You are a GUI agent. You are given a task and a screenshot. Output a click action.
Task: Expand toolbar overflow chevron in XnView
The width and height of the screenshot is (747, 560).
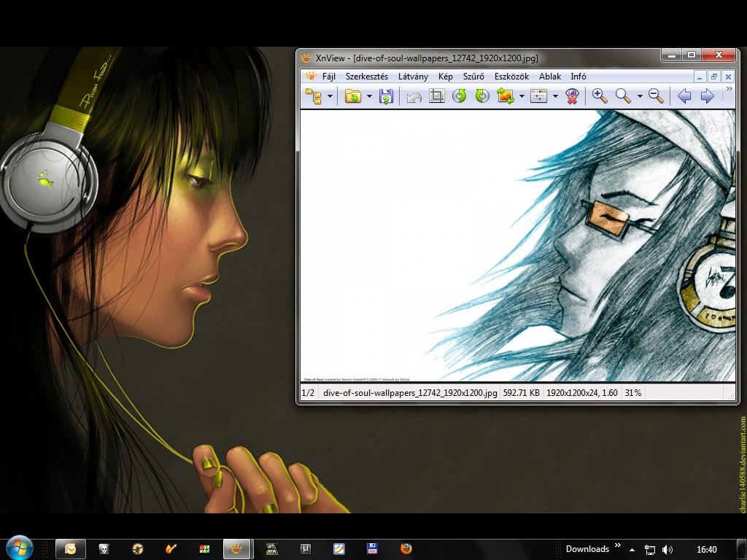click(729, 89)
